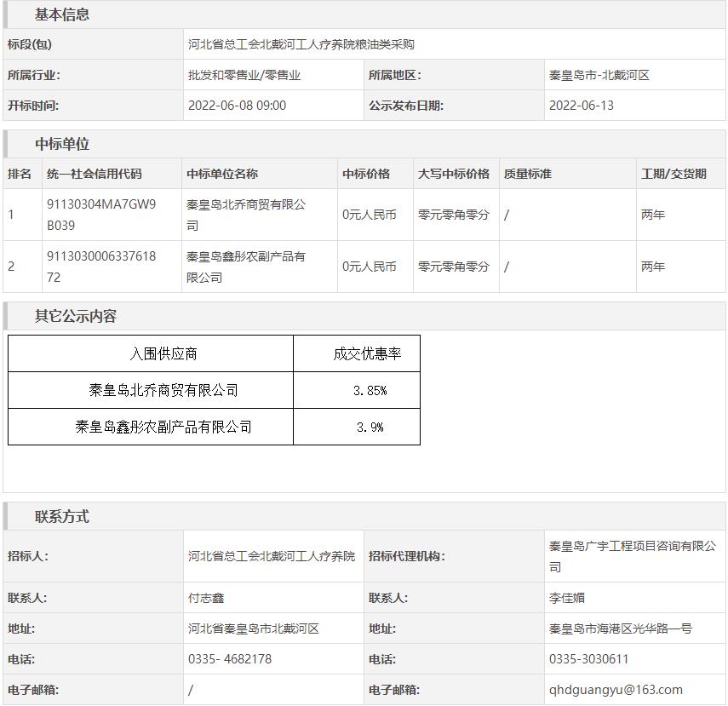Select the 3.9% discount rate cell

coord(370,427)
